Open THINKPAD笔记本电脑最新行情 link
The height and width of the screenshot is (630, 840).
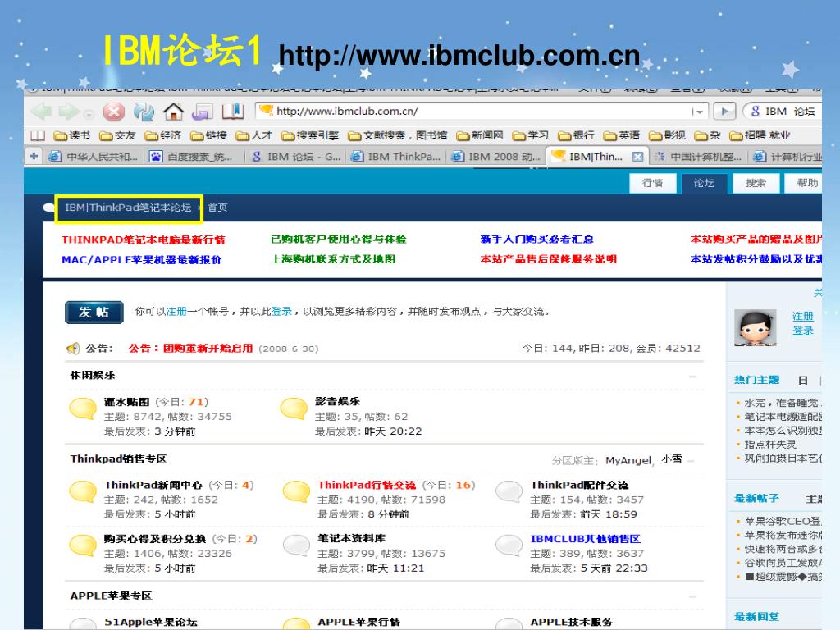click(144, 240)
